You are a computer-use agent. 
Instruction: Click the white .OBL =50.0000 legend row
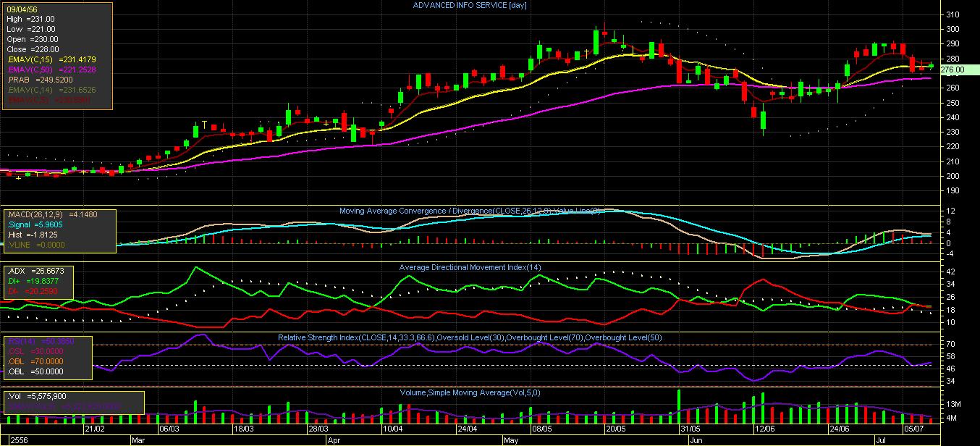point(35,371)
